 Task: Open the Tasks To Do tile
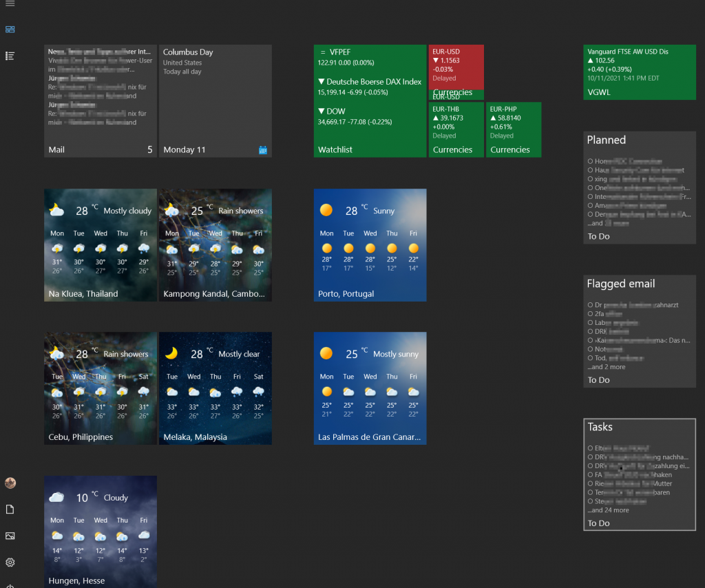coord(639,474)
